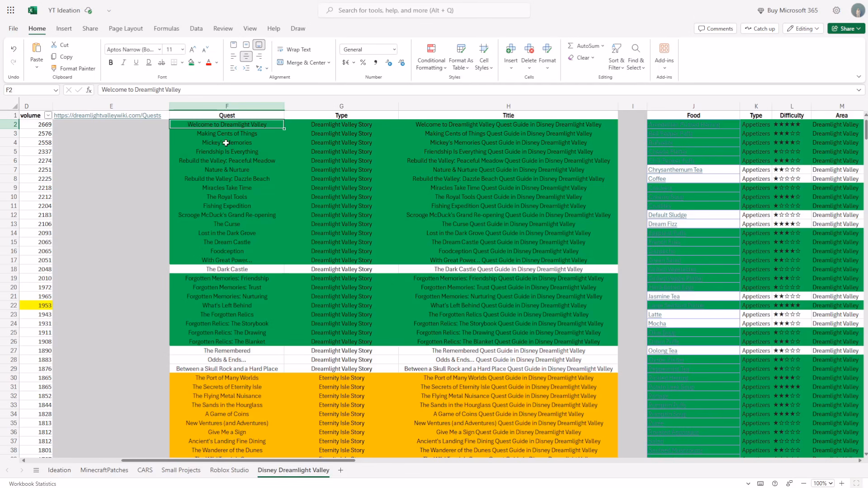Click the font color red swatch
Screen dimensions: 868x488
point(208,62)
